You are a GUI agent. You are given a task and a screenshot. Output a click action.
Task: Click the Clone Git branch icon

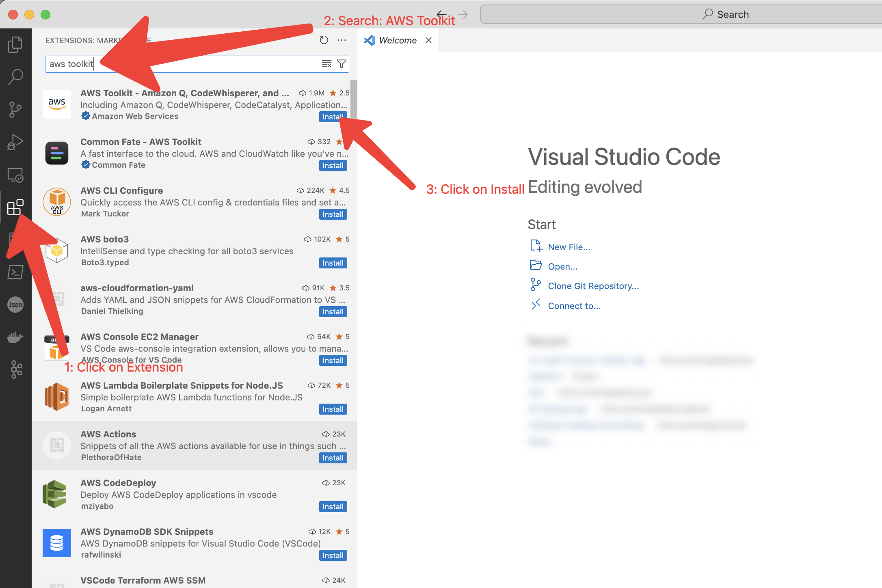click(536, 284)
